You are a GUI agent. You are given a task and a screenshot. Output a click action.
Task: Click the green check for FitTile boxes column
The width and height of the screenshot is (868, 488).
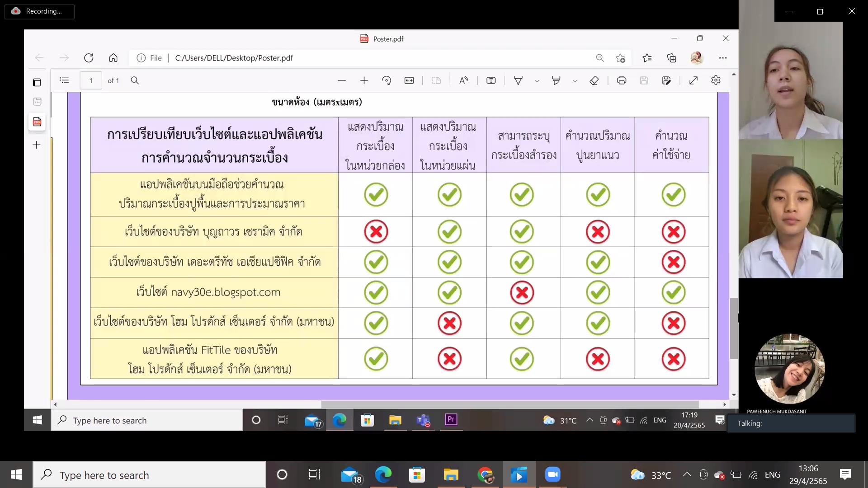click(x=376, y=359)
